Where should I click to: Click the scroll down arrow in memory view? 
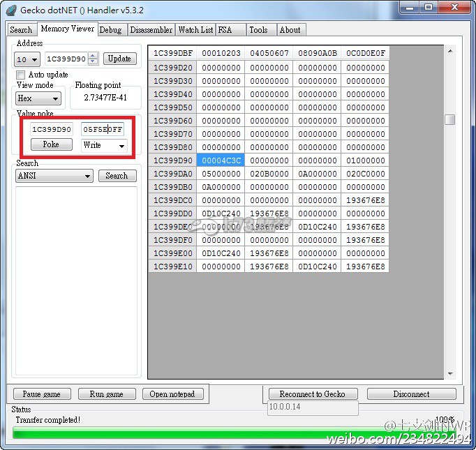click(x=449, y=374)
